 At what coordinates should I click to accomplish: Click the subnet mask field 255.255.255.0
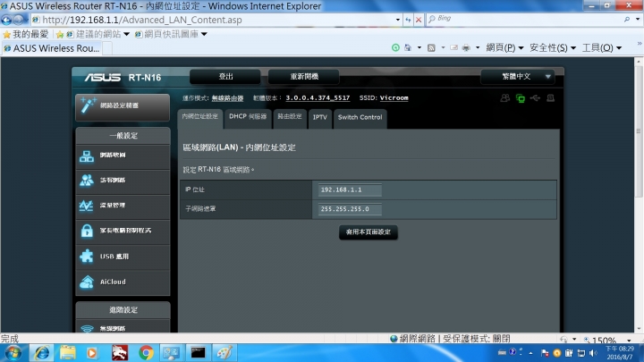(350, 209)
